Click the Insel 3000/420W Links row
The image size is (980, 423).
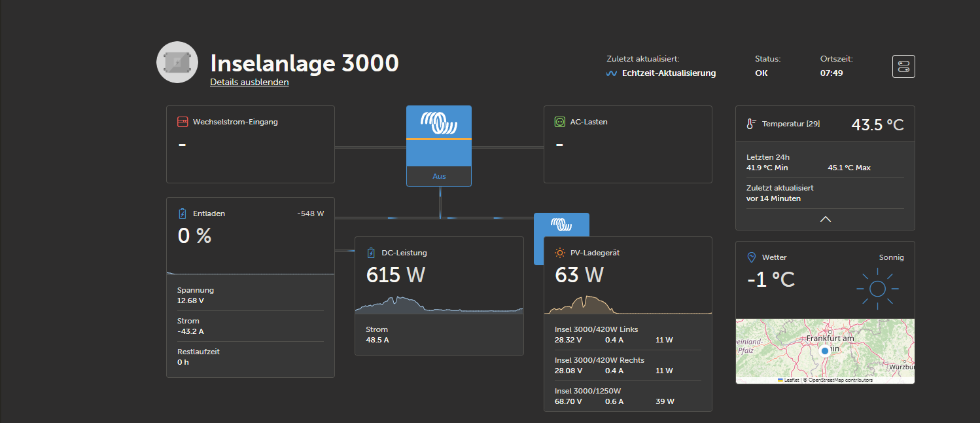(x=628, y=335)
